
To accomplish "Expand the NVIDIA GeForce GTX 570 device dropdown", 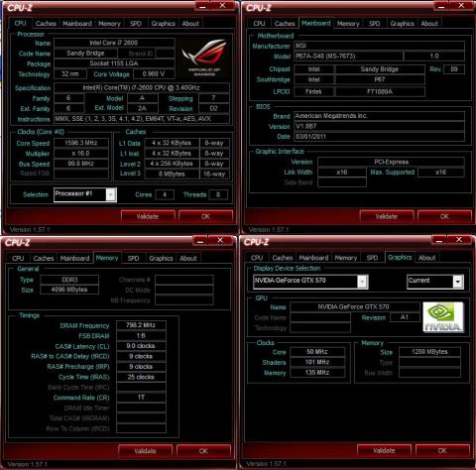I will [363, 282].
